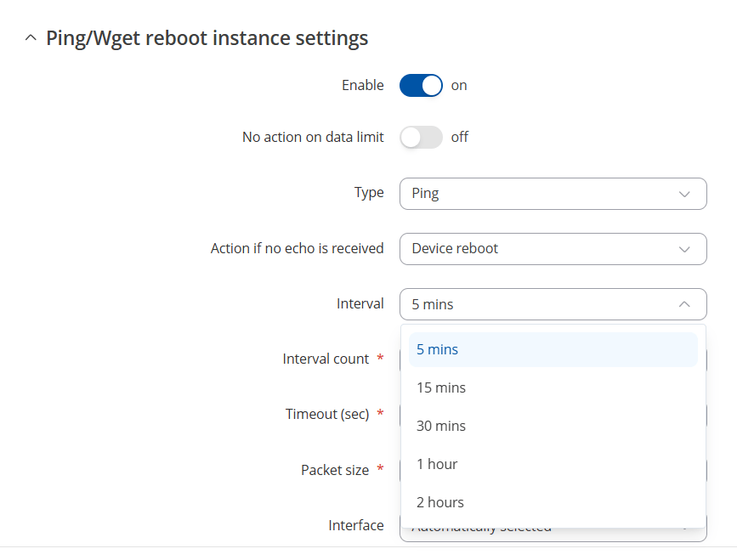
Task: Click the Ping/Wget reboot instance settings heading
Action: click(207, 38)
